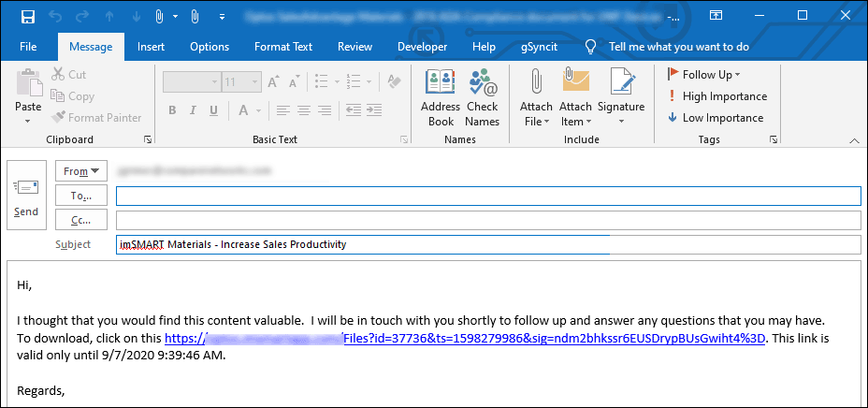
Task: Click the download hyperlink in email body
Action: (465, 338)
